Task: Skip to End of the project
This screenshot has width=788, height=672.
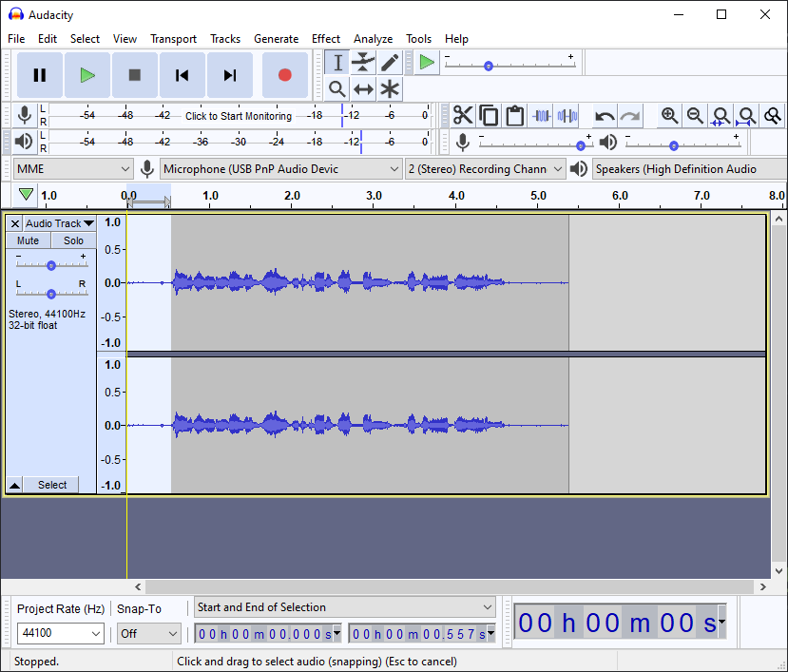Action: coord(230,75)
